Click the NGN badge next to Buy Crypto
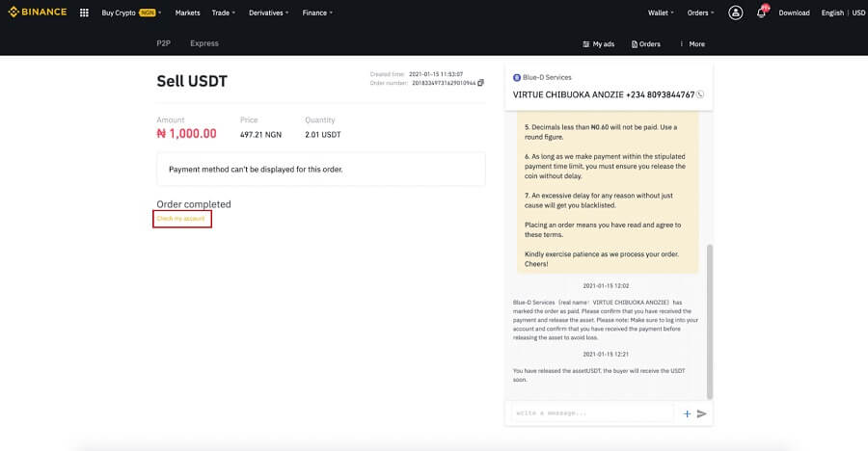This screenshot has height=451, width=868. pyautogui.click(x=148, y=13)
